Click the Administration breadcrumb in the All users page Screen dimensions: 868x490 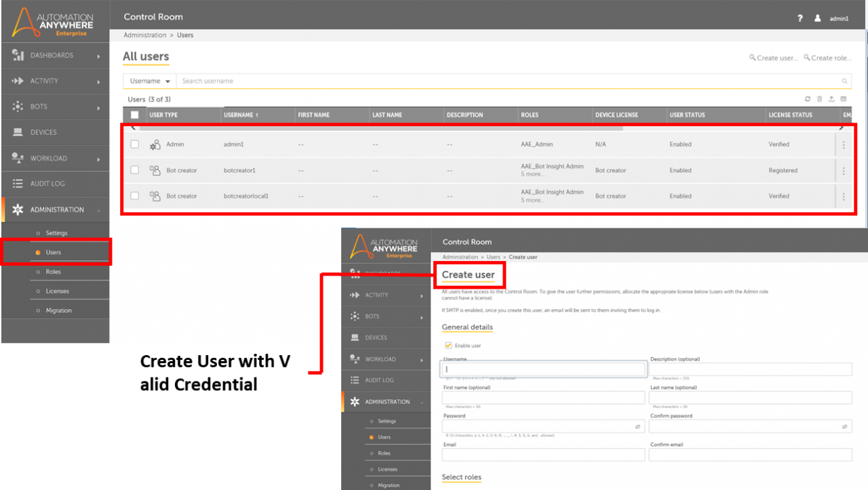point(144,35)
